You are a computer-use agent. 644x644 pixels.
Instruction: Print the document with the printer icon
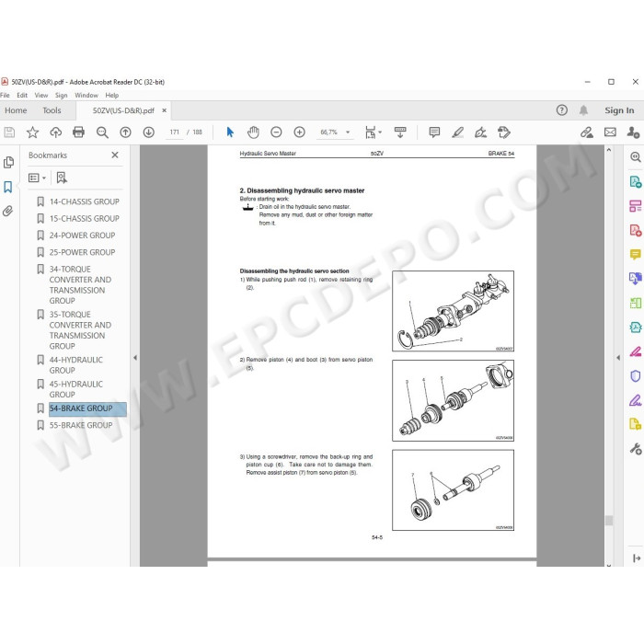(x=78, y=132)
